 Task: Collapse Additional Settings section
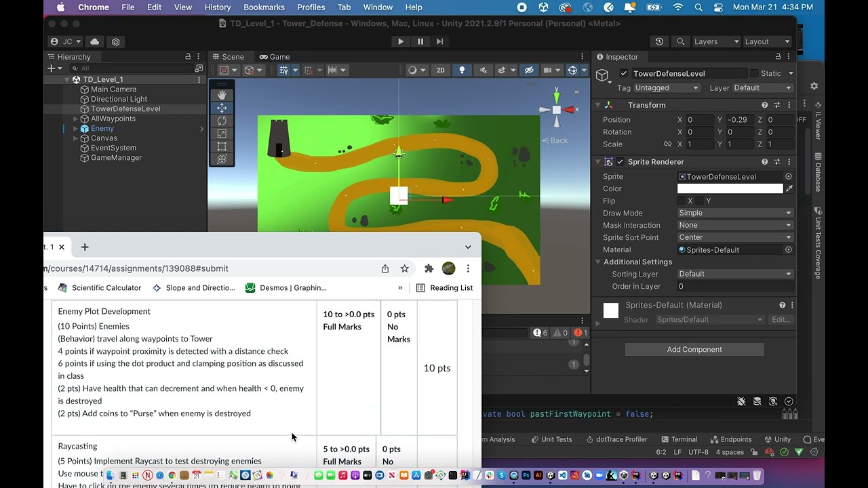tap(598, 262)
